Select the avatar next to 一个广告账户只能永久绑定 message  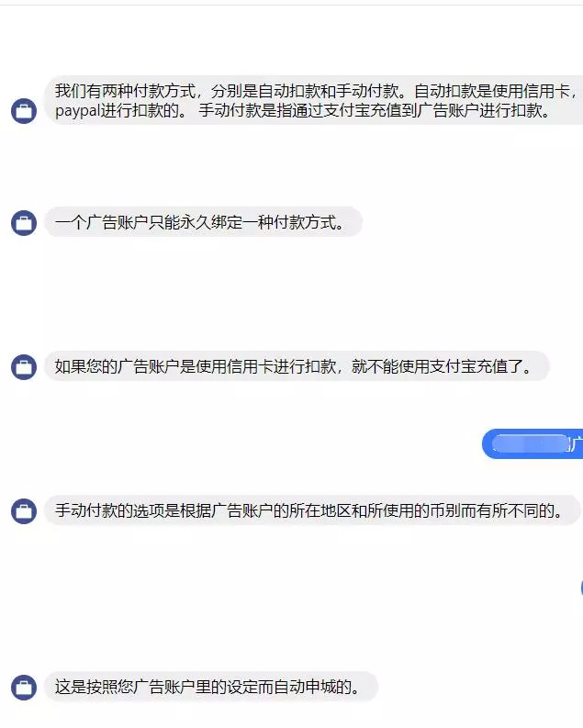tap(24, 223)
